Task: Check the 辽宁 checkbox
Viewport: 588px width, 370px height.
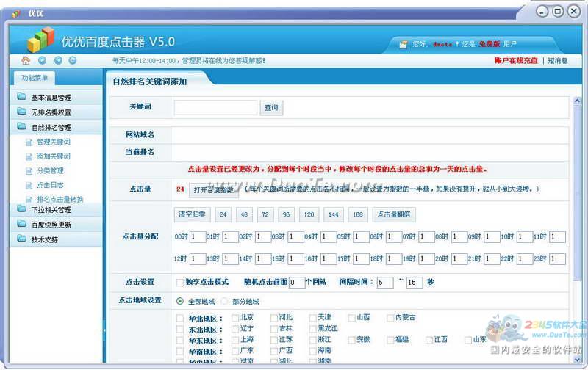Action: coord(235,329)
